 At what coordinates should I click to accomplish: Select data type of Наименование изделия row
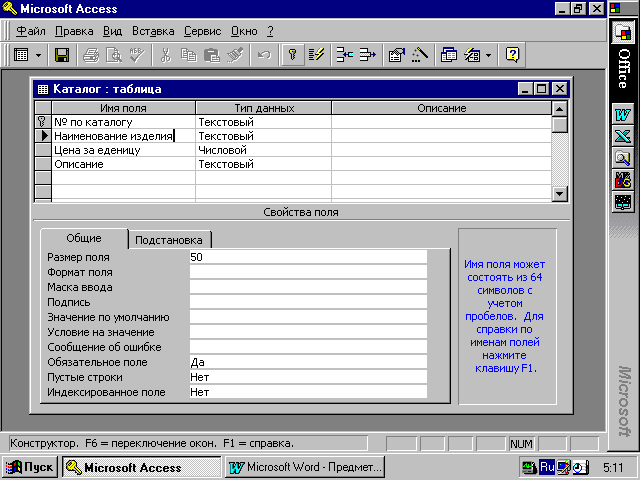coord(264,136)
